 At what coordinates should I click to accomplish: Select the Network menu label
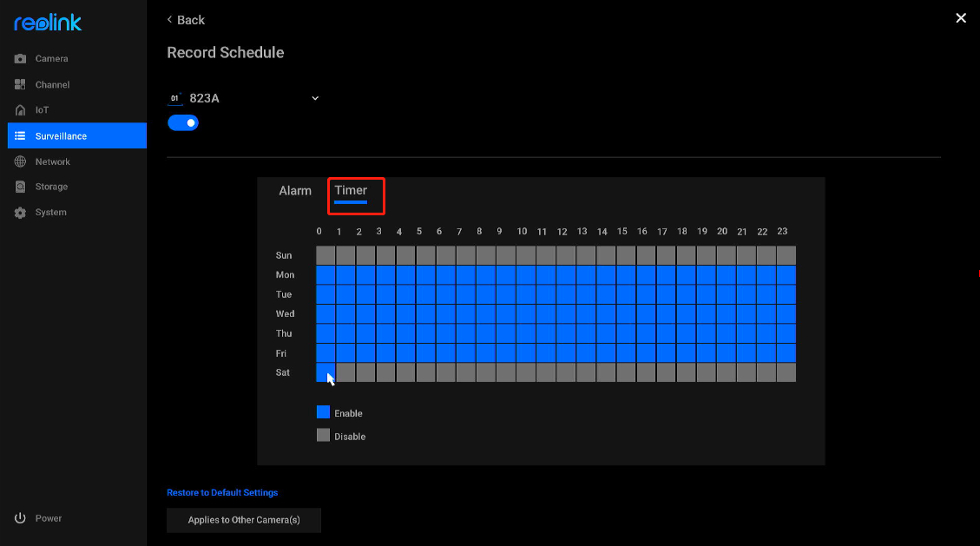click(52, 161)
